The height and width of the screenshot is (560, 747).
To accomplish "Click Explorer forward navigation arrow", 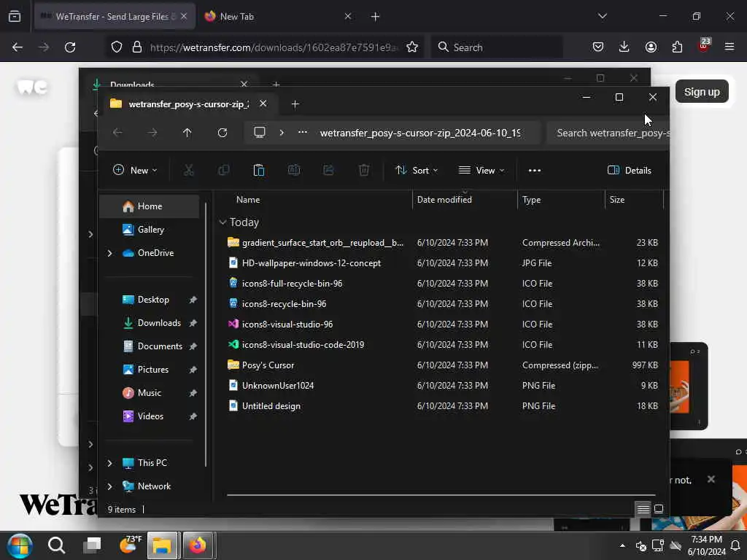I will click(152, 133).
